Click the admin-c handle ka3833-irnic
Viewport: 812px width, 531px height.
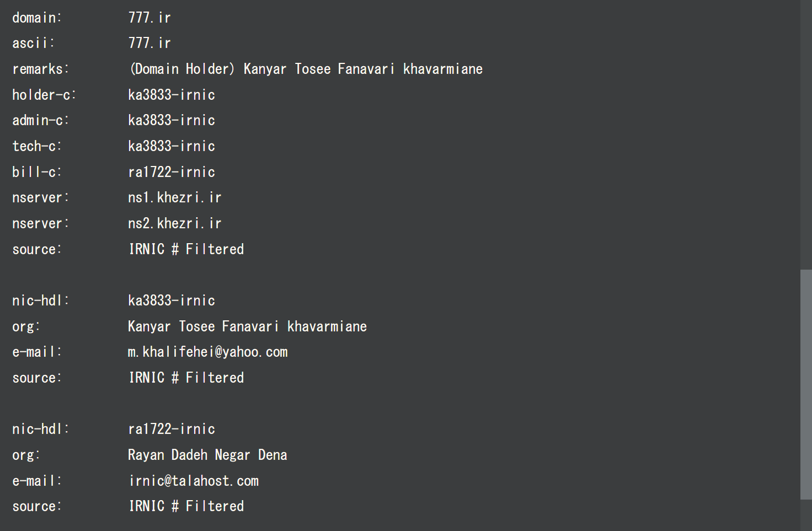172,120
